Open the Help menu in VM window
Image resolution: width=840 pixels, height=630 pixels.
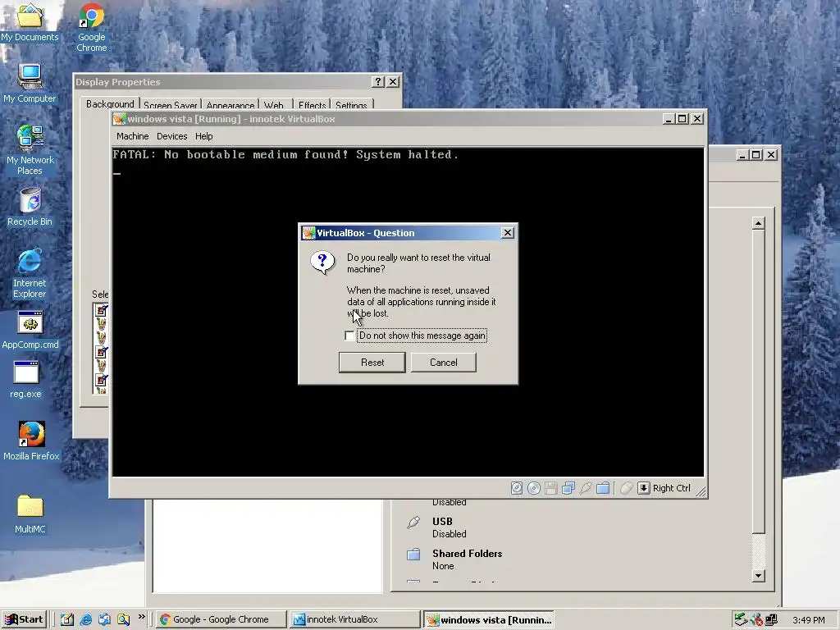coord(203,136)
